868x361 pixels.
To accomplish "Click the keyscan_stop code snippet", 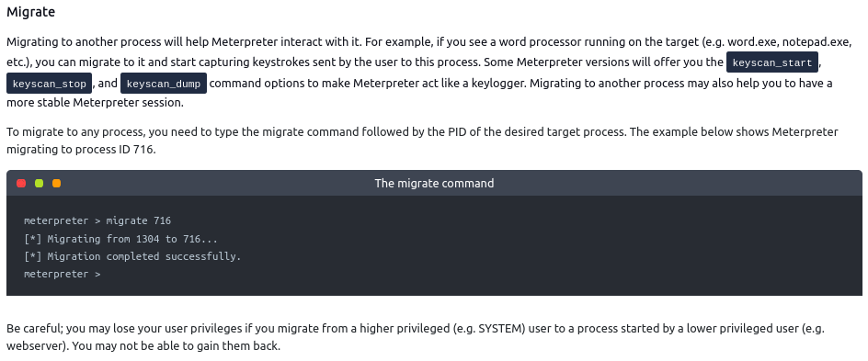I will click(50, 84).
